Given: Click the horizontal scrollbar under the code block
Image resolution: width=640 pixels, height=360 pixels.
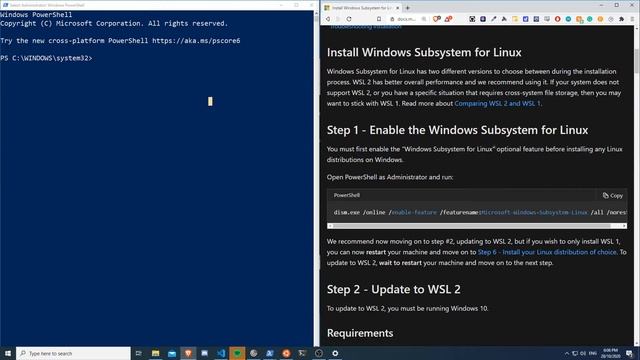Looking at the screenshot, I should pos(472,226).
